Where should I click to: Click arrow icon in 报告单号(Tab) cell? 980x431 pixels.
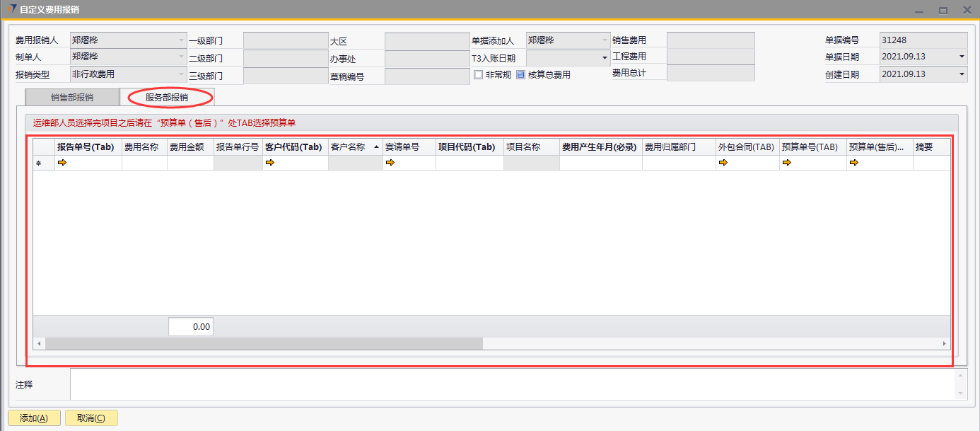[x=62, y=163]
